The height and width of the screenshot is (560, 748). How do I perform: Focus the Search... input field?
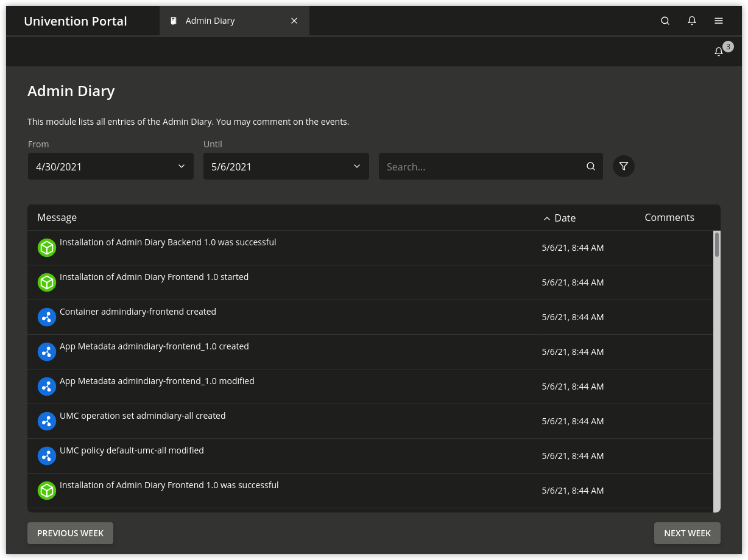point(491,166)
